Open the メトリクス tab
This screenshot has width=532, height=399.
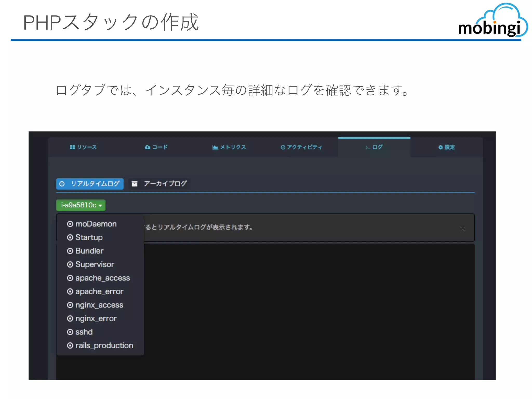click(229, 147)
